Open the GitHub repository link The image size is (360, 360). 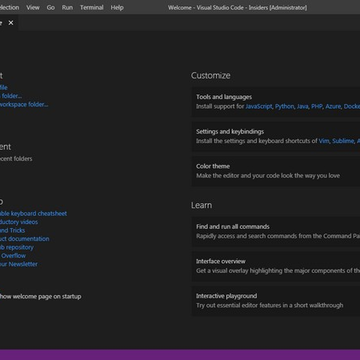pos(17,247)
